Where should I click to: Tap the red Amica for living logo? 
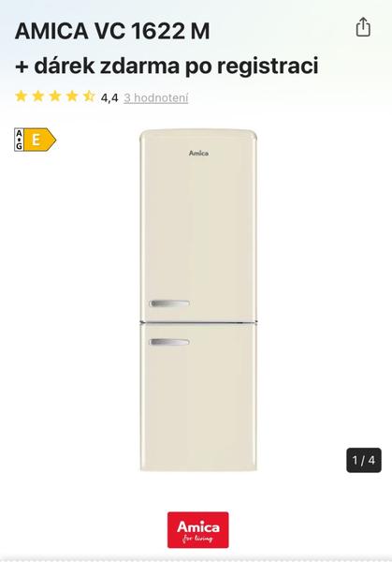(x=198, y=530)
